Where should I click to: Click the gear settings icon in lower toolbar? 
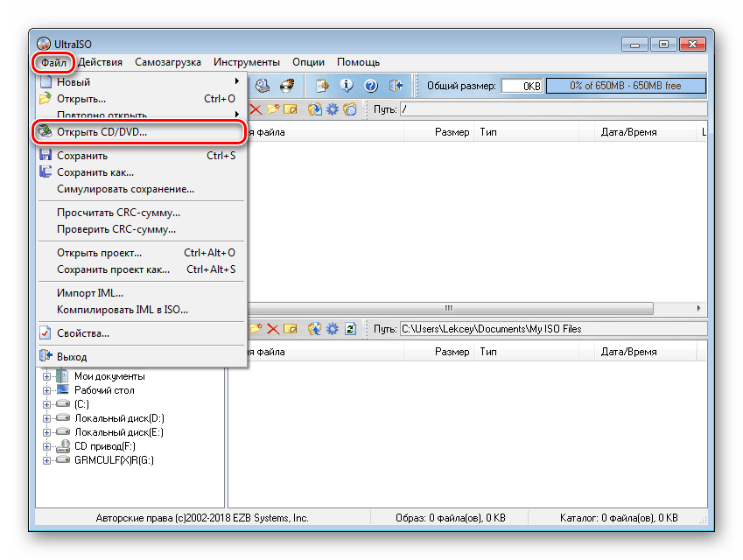tap(333, 329)
